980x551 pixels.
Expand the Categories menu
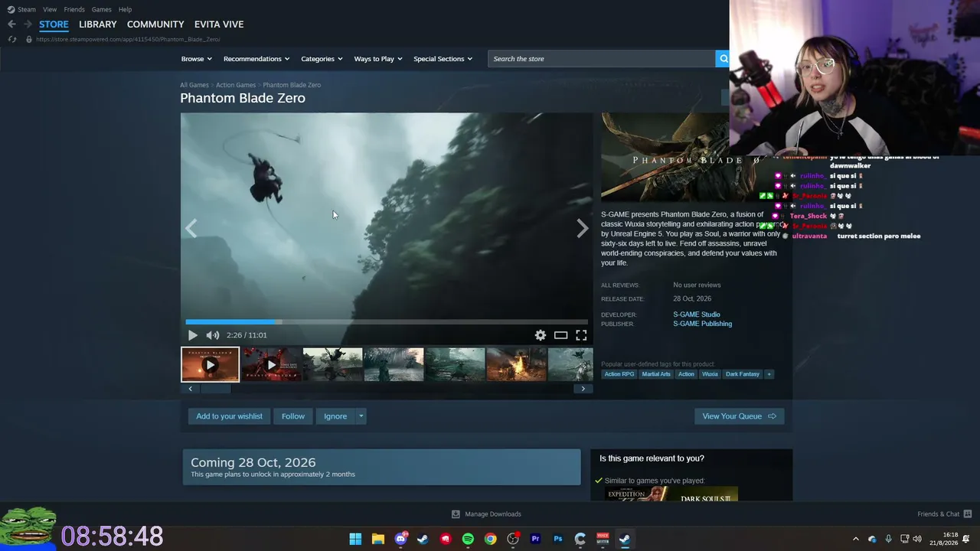pos(322,59)
